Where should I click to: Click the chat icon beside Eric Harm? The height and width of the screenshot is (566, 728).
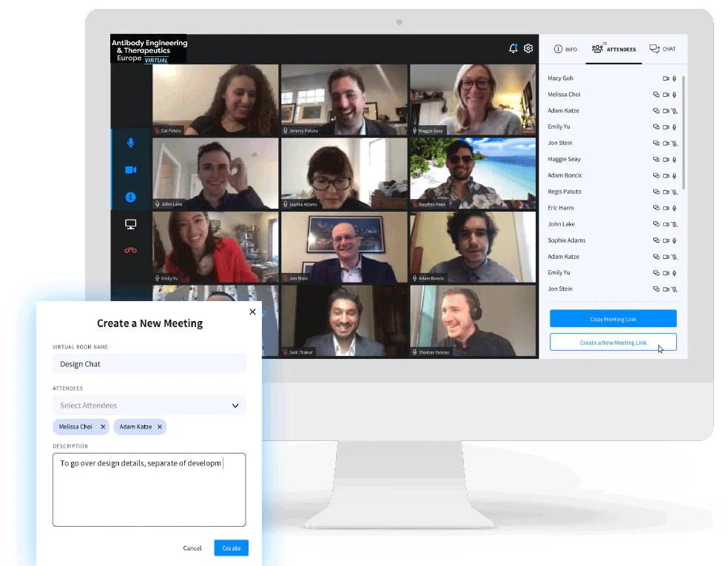point(655,208)
